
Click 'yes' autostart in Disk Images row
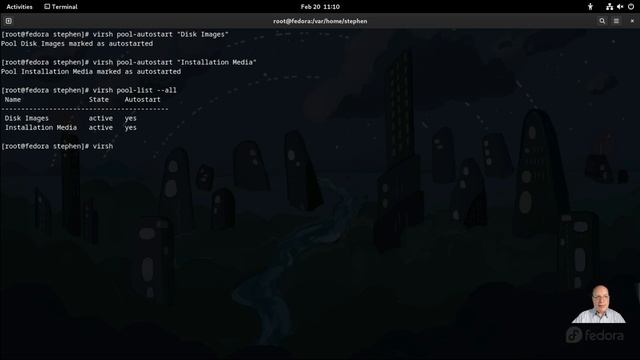coord(131,118)
